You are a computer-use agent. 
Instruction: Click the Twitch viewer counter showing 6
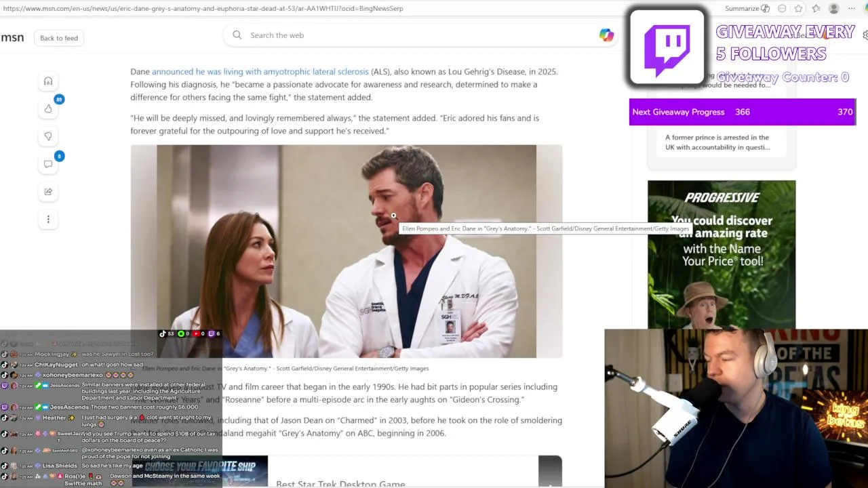pyautogui.click(x=215, y=333)
